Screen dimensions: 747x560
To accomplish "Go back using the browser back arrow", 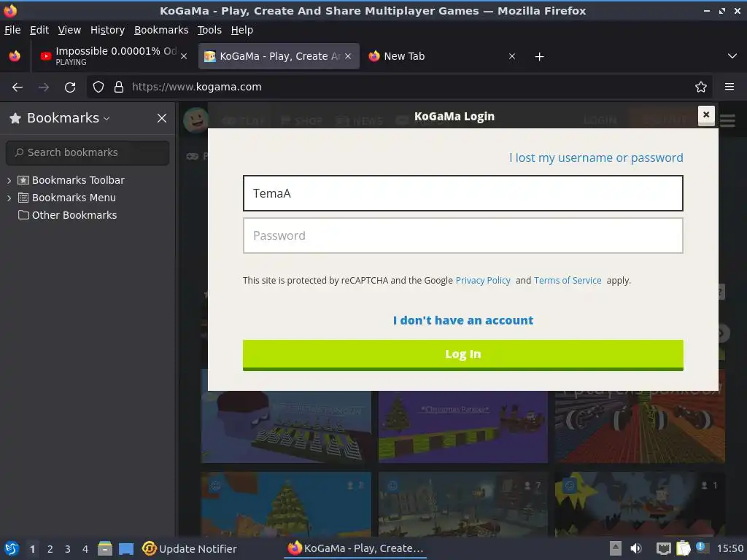I will [18, 87].
